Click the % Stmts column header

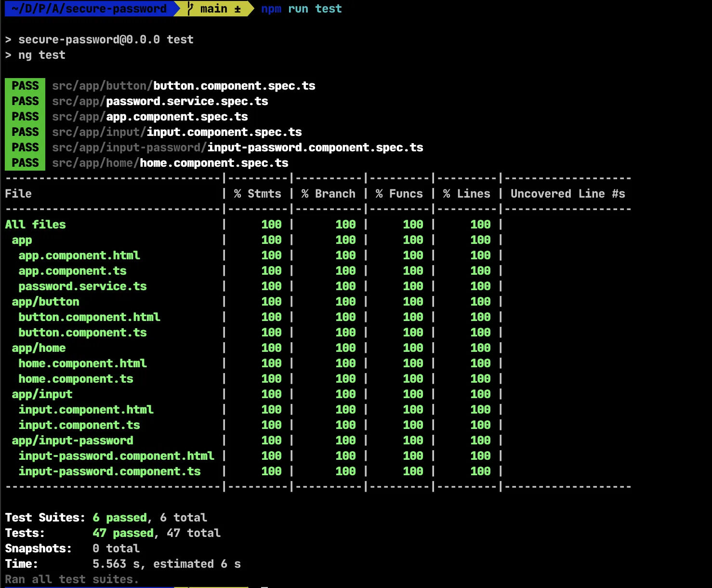tap(258, 194)
